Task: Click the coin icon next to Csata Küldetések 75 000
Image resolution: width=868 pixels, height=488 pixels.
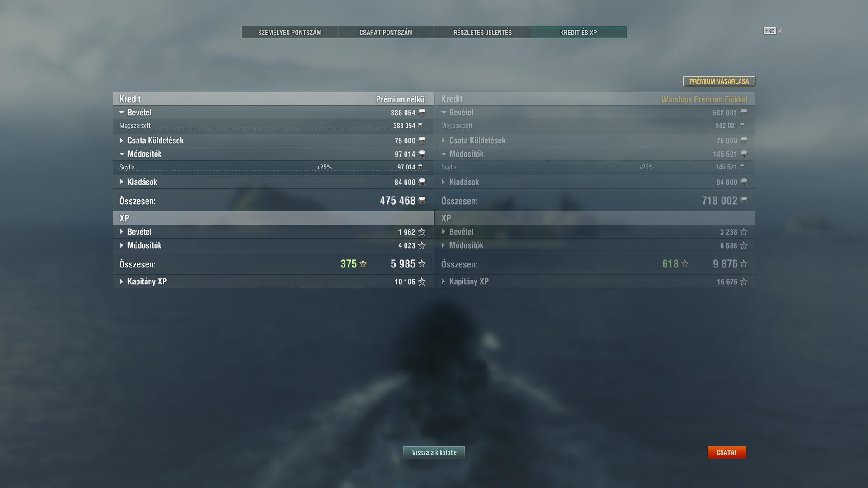Action: coord(422,141)
